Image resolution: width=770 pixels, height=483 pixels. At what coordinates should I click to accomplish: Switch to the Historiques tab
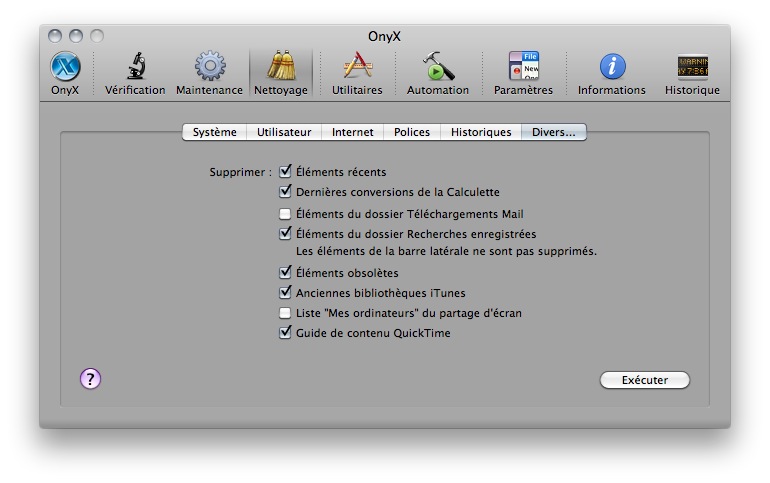pyautogui.click(x=481, y=132)
